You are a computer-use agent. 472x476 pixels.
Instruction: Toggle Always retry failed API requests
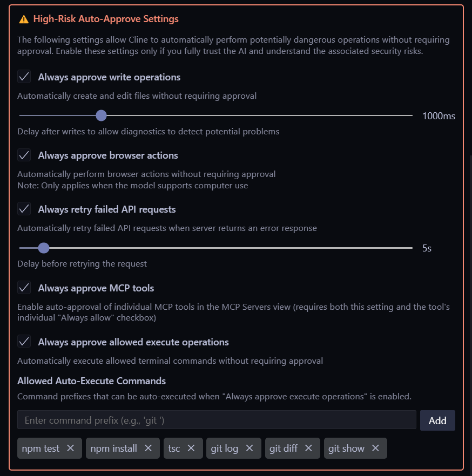24,209
